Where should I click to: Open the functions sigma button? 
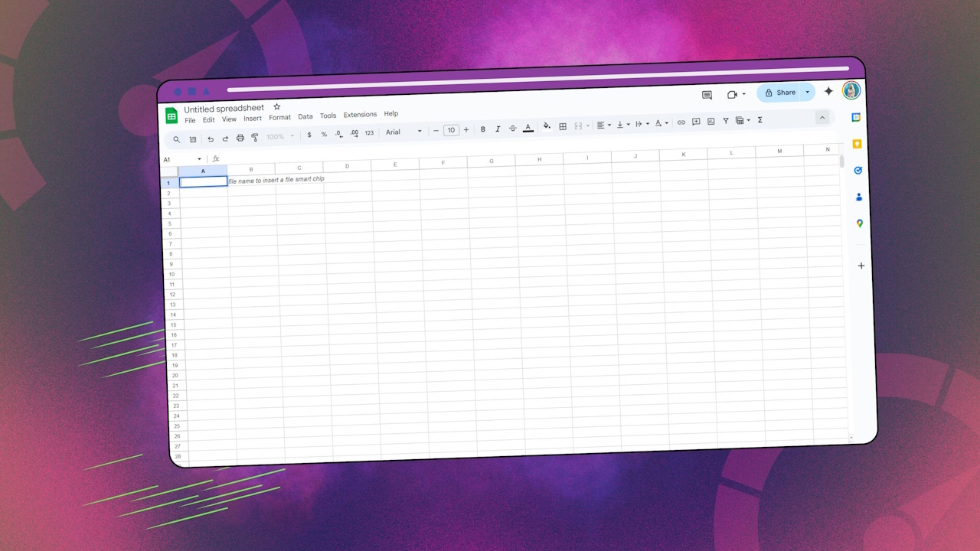760,119
